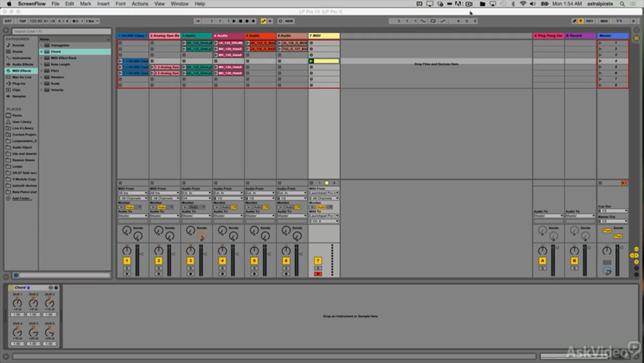
Task: Launch Master scene 5
Action: click(600, 67)
